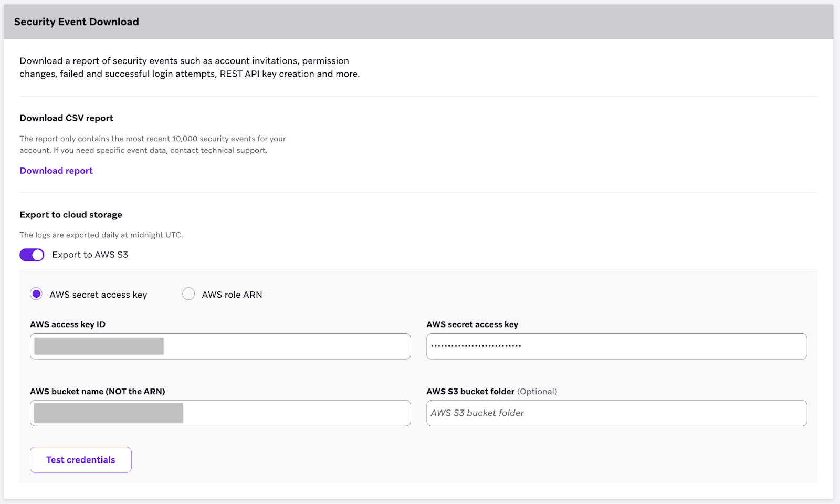Click the Download report link
This screenshot has height=504, width=840.
pyautogui.click(x=56, y=170)
